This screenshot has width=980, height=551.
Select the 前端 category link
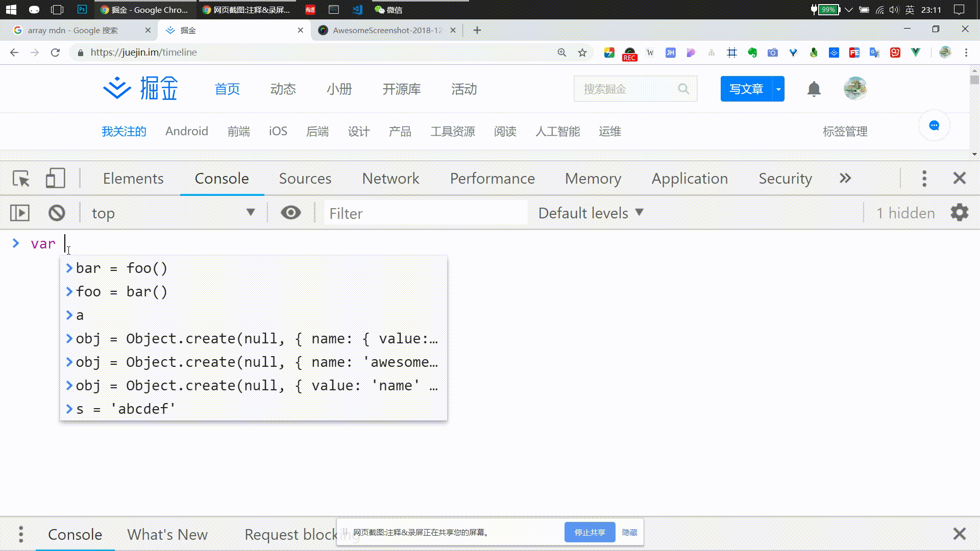238,132
